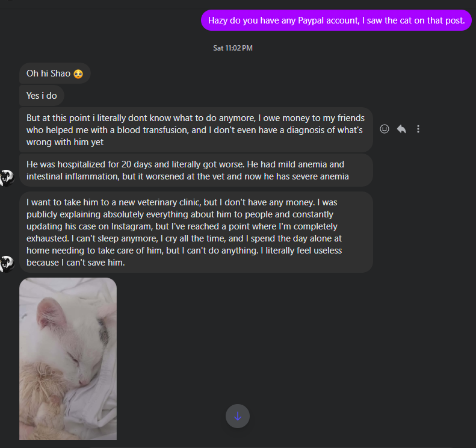Open three-dot more options menu
Screen dimensions: 476x448
(x=418, y=129)
